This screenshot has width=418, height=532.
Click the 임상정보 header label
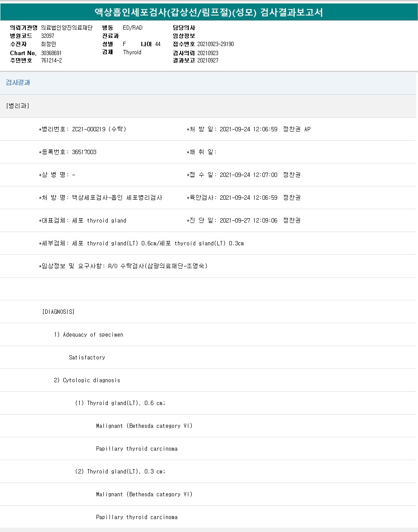coord(184,36)
